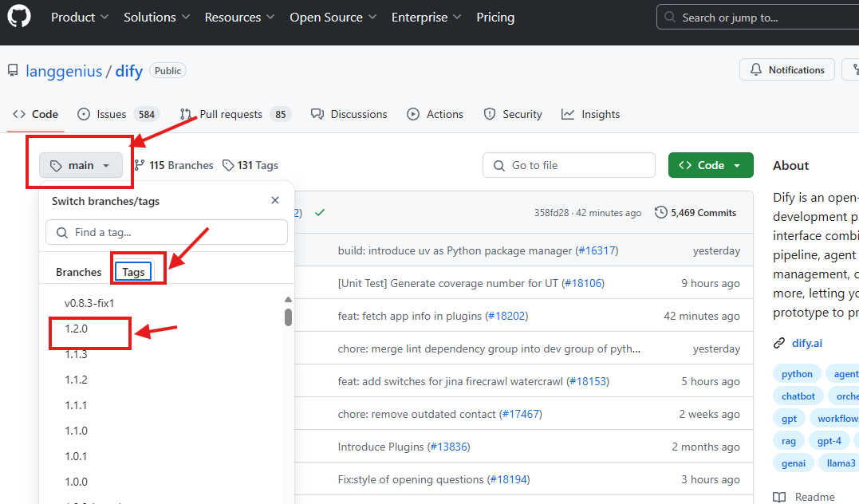Select tag v0.8.3-fix1
Image resolution: width=859 pixels, height=504 pixels.
tap(89, 303)
